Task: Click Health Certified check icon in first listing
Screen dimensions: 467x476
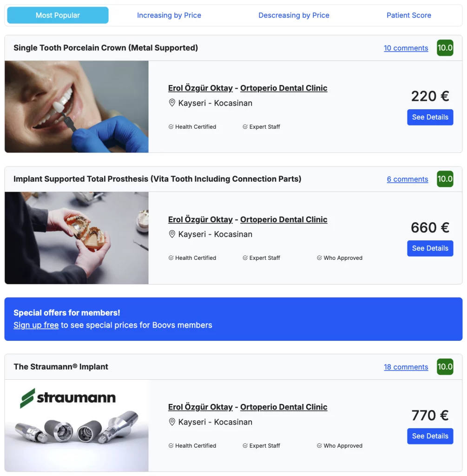Action: 171,126
